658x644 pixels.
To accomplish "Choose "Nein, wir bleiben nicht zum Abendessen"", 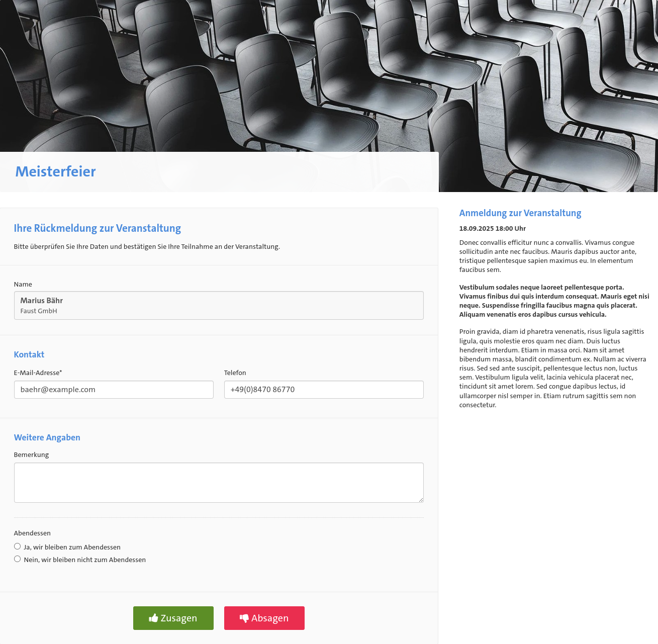I will pyautogui.click(x=18, y=559).
